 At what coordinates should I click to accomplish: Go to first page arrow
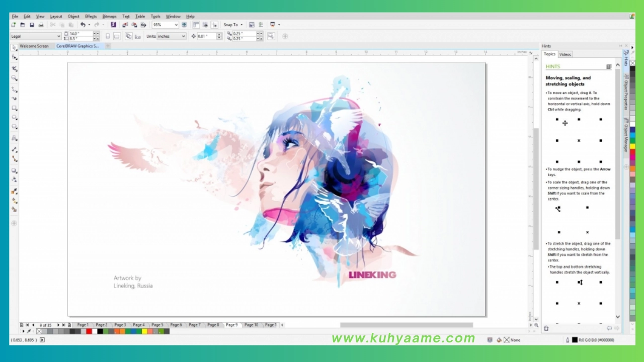(27, 325)
